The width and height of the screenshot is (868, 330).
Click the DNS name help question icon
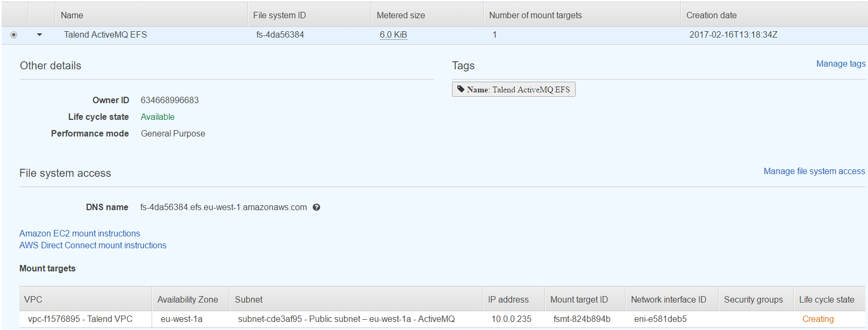(317, 207)
